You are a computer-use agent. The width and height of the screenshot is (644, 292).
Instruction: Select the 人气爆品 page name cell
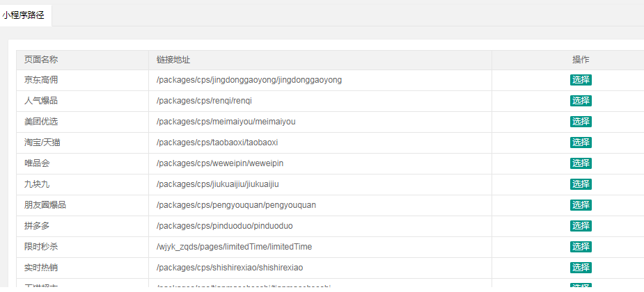pyautogui.click(x=83, y=102)
